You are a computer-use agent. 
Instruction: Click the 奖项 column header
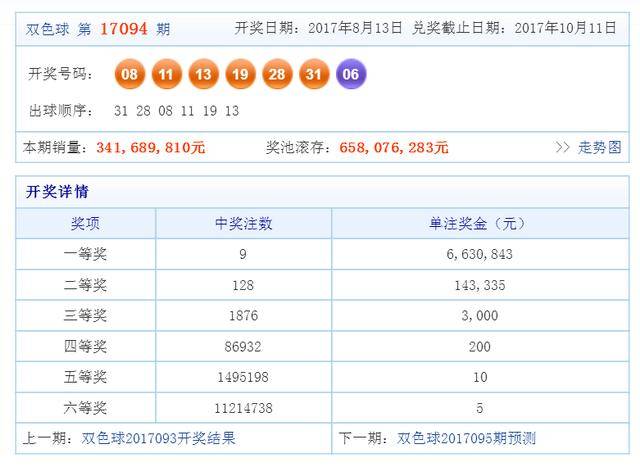click(x=85, y=223)
